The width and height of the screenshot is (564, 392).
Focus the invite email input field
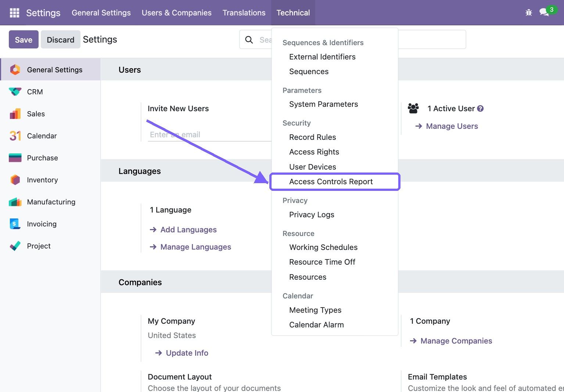coord(209,135)
